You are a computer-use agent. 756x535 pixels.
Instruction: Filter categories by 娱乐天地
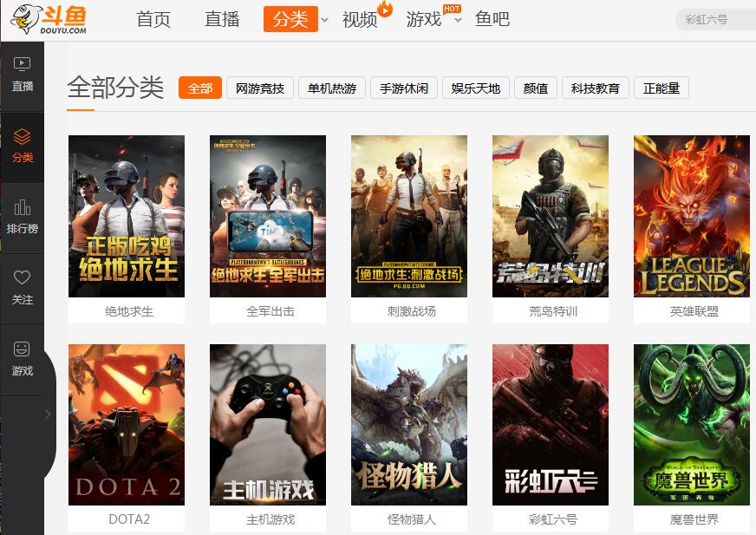475,88
